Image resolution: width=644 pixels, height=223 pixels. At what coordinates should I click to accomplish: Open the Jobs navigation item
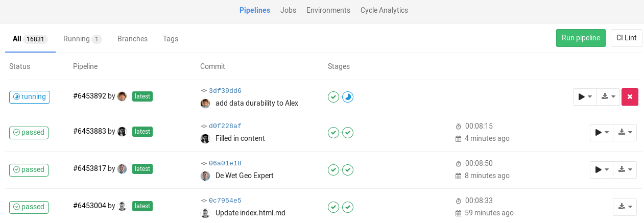[x=288, y=10]
